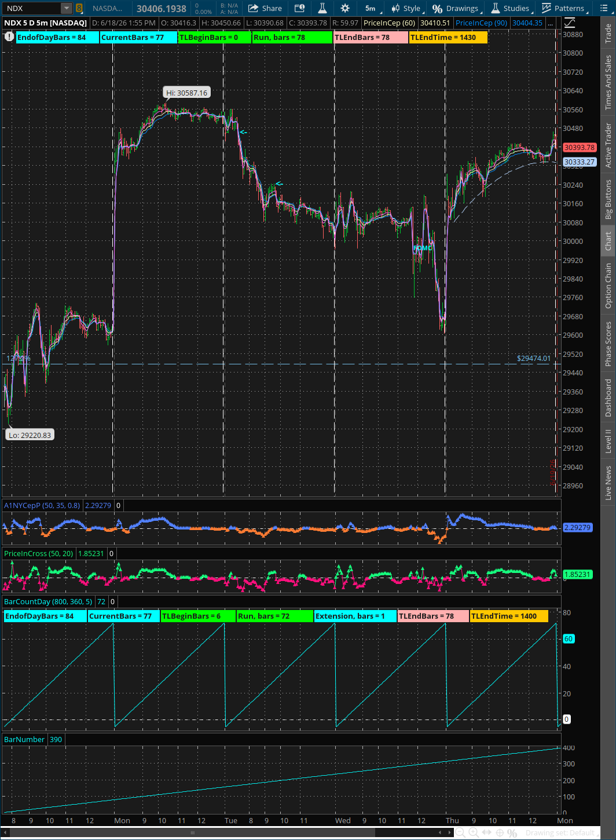This screenshot has height=840, width=616.
Task: Click the 60 value bubble in BarCountDay panel
Action: (568, 638)
